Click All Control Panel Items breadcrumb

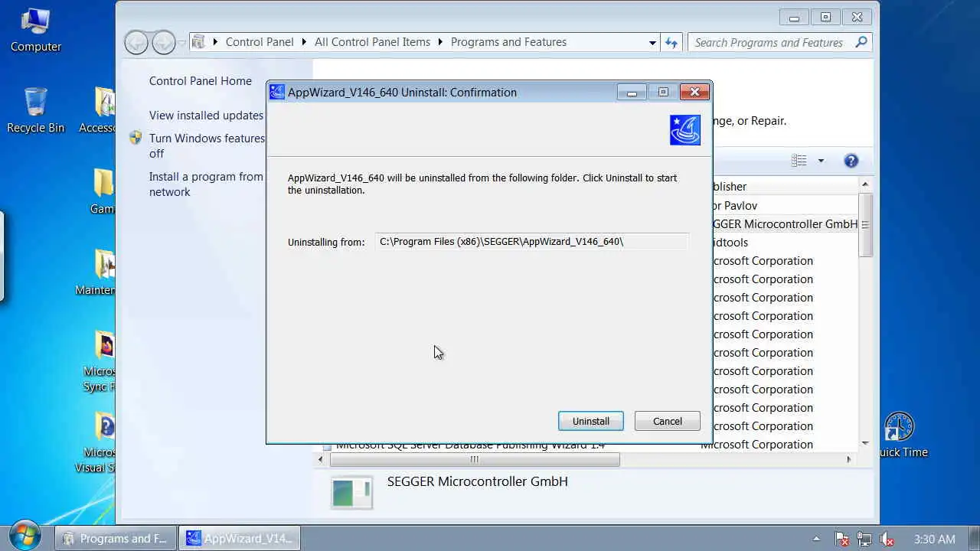pos(372,42)
